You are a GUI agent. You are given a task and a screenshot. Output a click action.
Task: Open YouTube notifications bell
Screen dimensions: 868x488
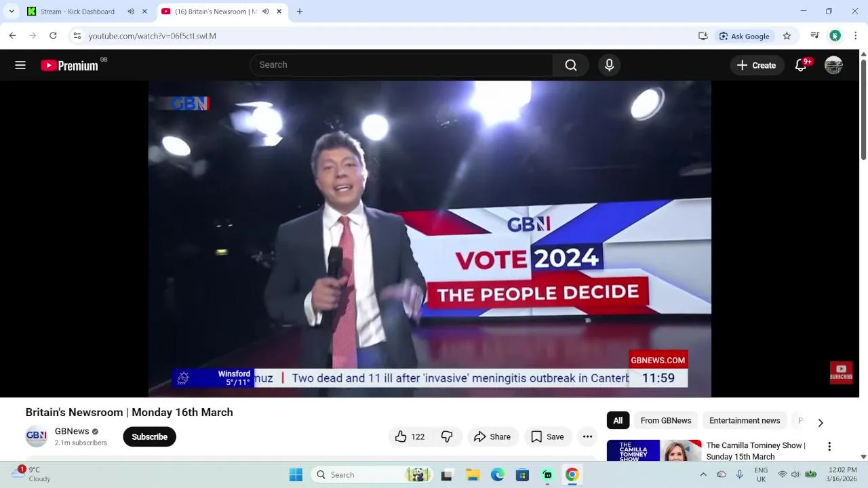[x=802, y=65]
